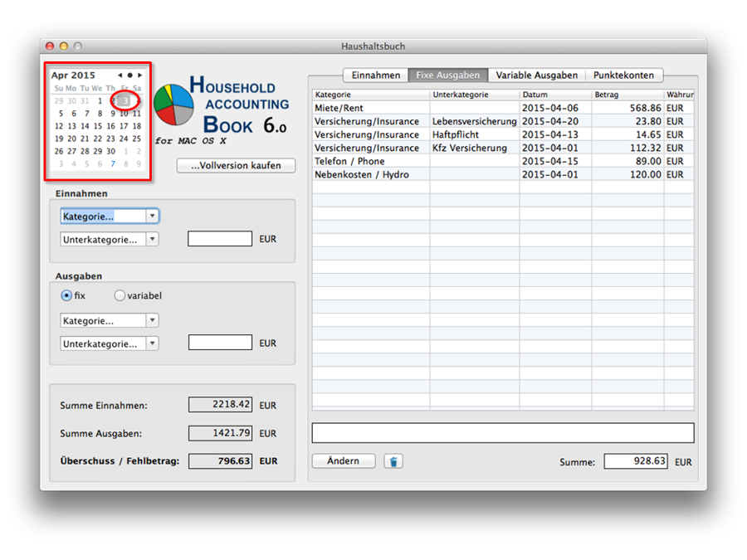The width and height of the screenshot is (747, 560).
Task: Switch to the Einnahmen tab
Action: [375, 75]
